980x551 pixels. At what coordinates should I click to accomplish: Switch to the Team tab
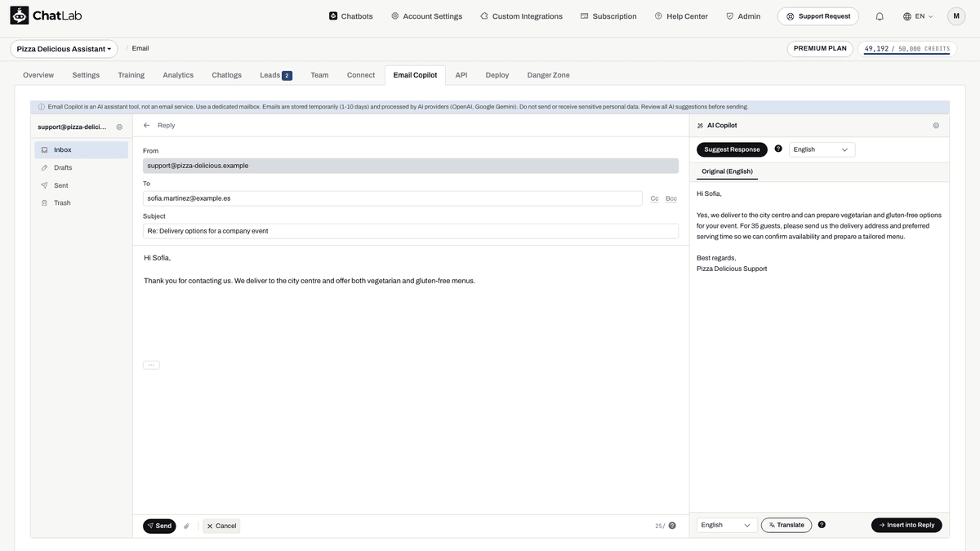[319, 75]
